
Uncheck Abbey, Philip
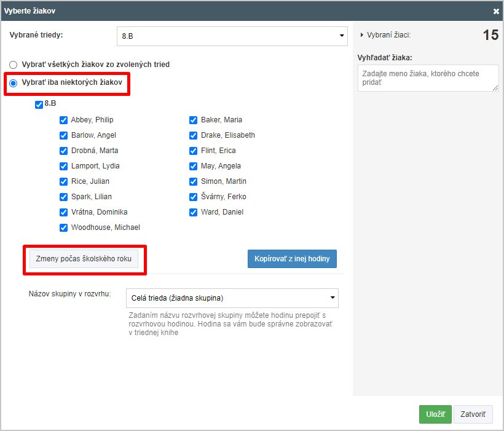64,120
